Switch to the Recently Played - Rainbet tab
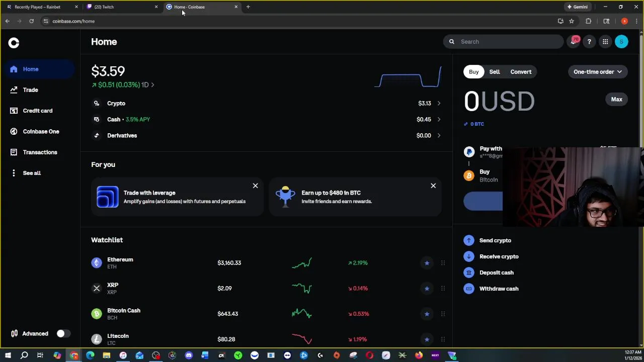The image size is (644, 362). (40, 7)
